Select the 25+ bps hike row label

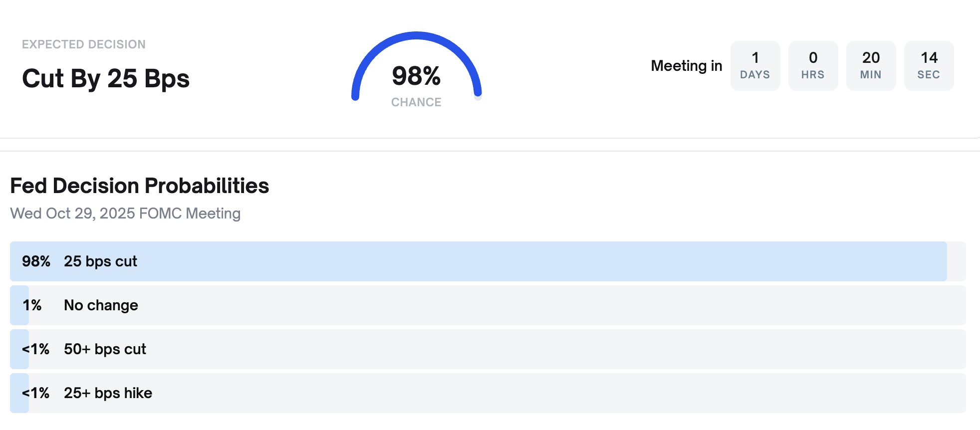point(108,393)
